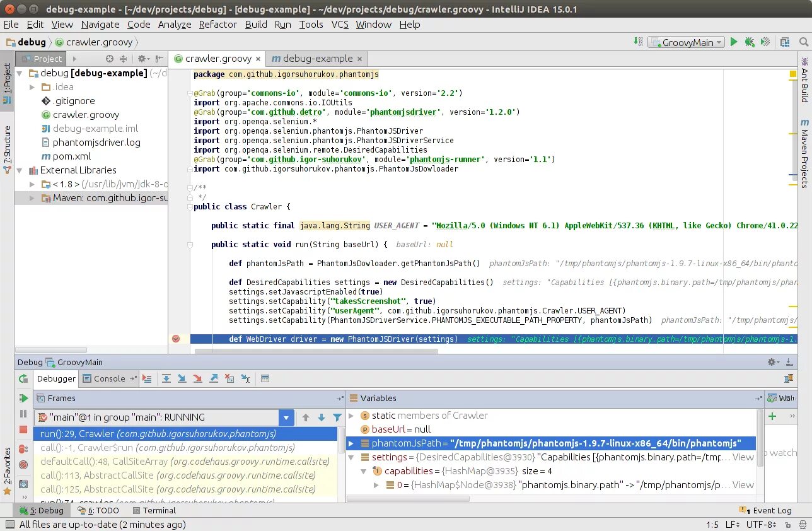Click Step Into in debugger toolbar

182,379
